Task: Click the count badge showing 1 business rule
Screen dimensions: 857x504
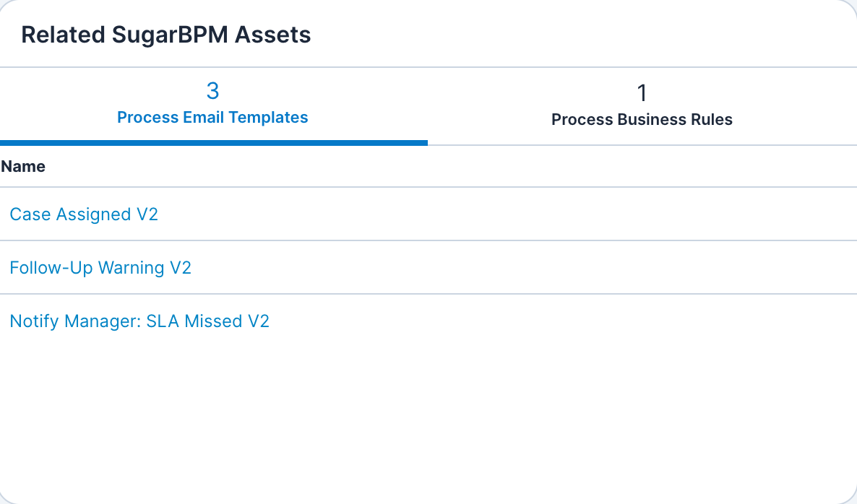Action: 642,92
